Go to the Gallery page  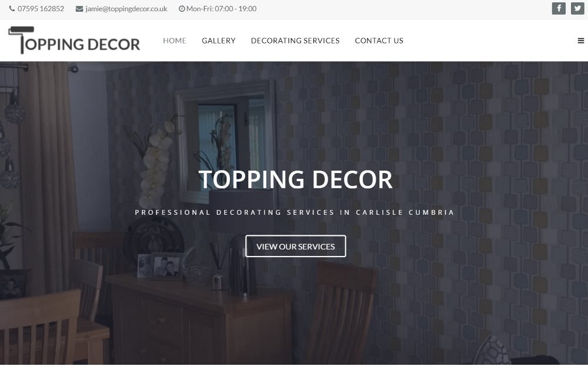pyautogui.click(x=219, y=41)
